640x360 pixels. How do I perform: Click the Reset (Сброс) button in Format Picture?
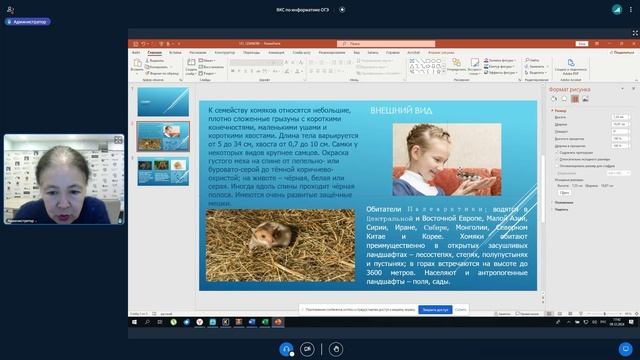(x=564, y=193)
